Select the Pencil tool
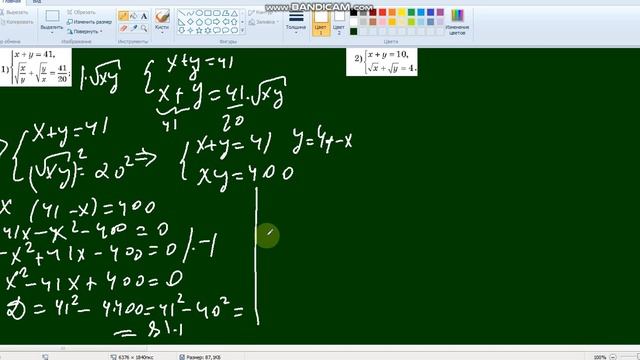640x360 pixels. click(x=123, y=16)
